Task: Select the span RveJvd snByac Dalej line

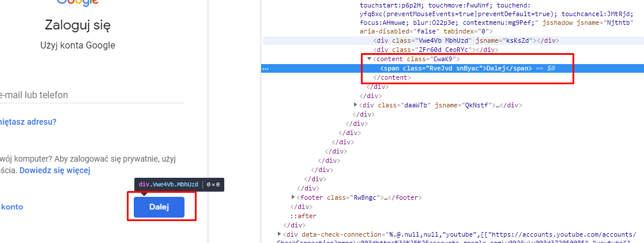Action: point(456,68)
